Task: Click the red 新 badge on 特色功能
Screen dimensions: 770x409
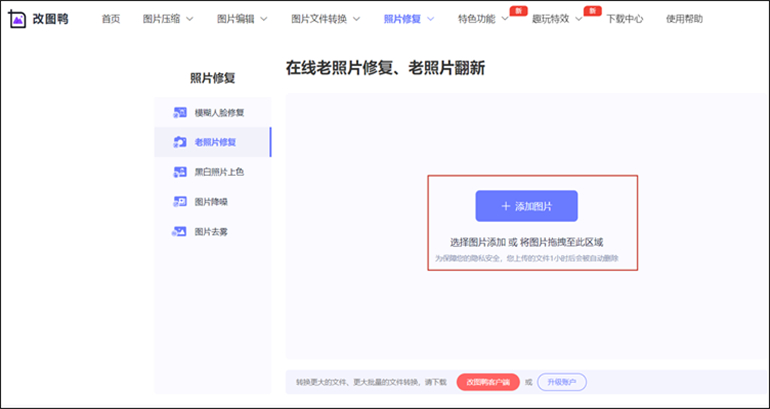Action: click(x=518, y=10)
